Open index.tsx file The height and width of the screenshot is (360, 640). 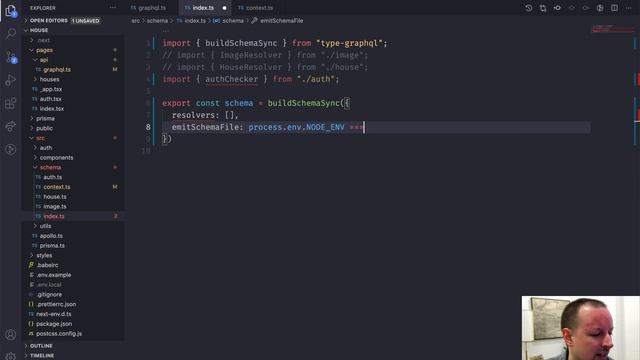pos(51,109)
